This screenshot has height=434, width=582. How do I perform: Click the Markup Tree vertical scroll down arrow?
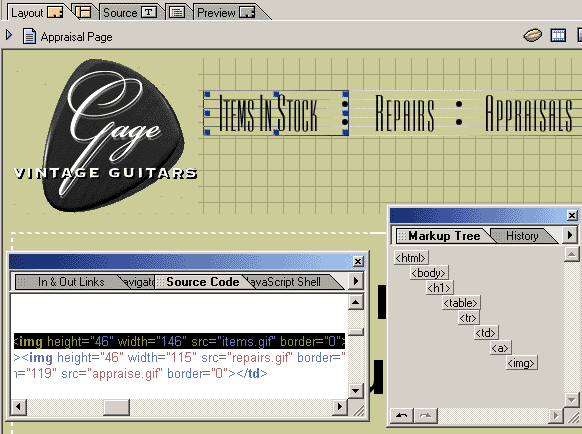tap(572, 399)
